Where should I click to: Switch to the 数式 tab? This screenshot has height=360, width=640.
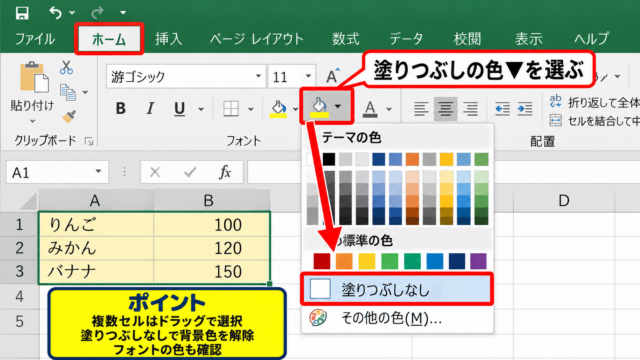(345, 39)
